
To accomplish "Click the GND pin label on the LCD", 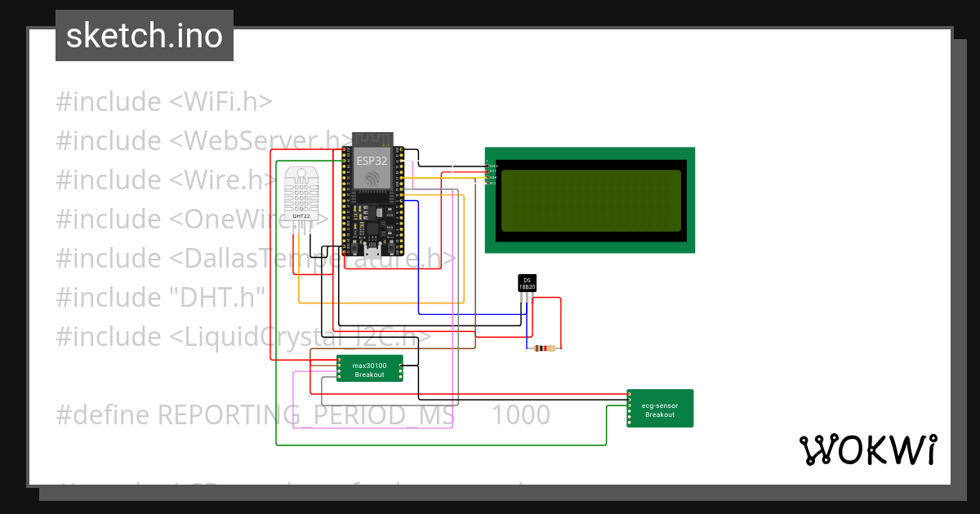I will click(x=493, y=166).
